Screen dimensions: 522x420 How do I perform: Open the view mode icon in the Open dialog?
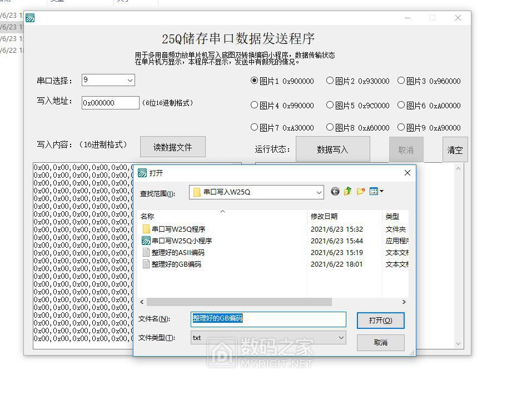click(x=375, y=191)
